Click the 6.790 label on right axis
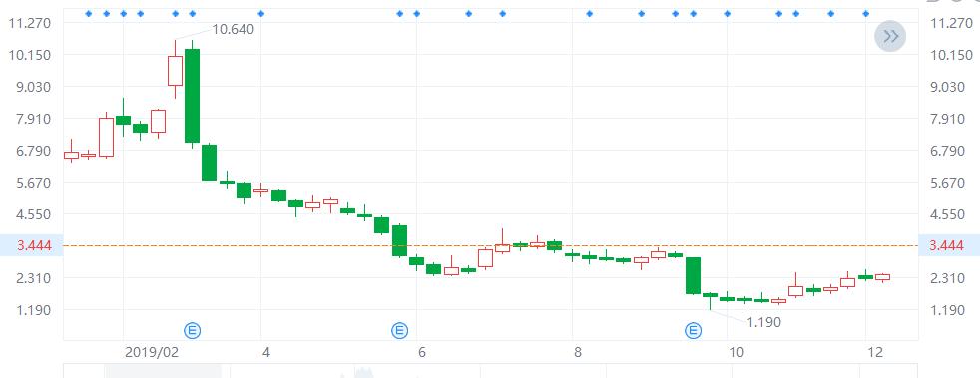 [x=947, y=151]
